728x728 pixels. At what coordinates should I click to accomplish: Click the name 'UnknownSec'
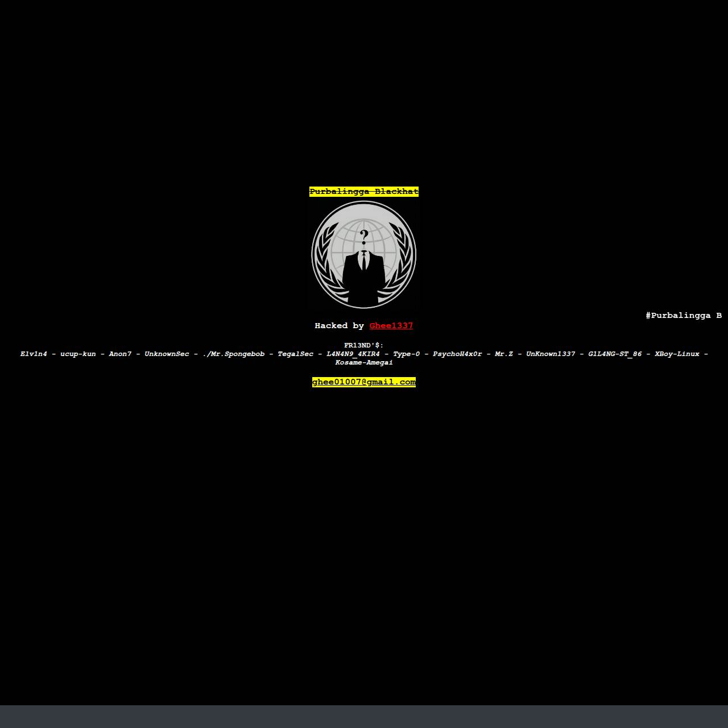[167, 354]
